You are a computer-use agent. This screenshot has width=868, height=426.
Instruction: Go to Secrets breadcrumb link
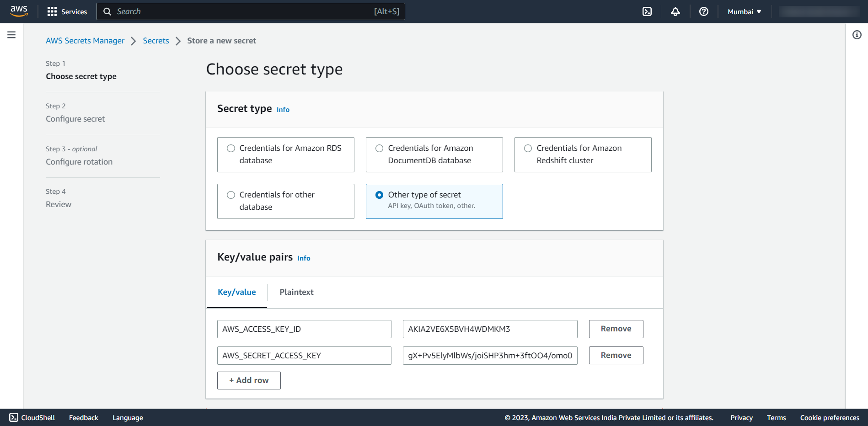point(156,41)
